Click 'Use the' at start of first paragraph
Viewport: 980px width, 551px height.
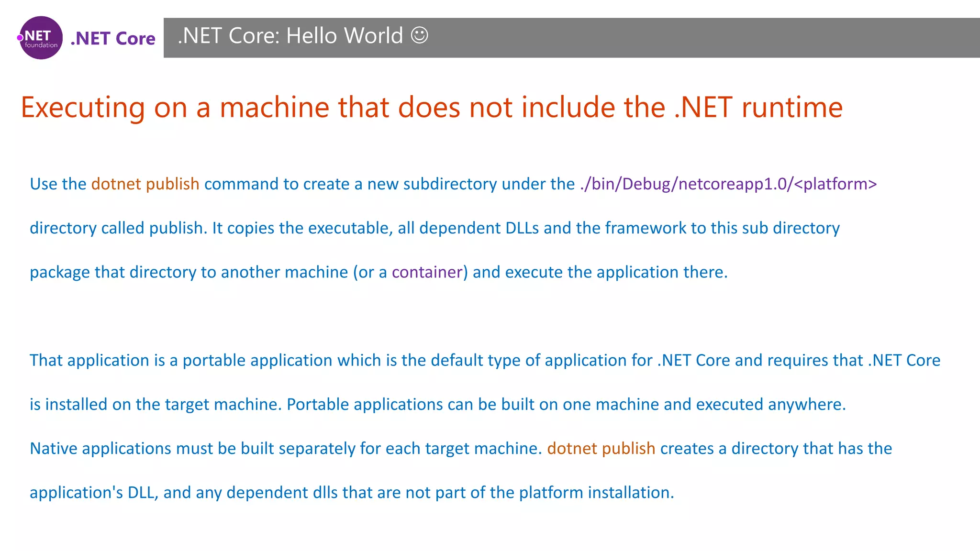58,184
